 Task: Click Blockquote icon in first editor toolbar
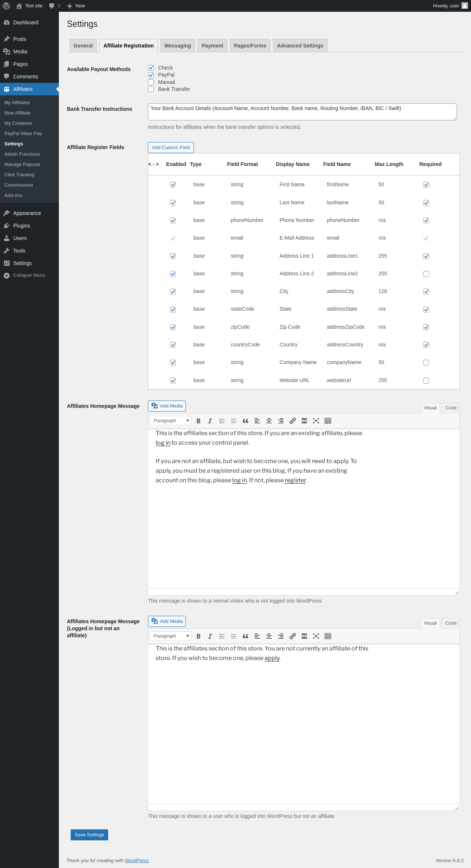(245, 421)
